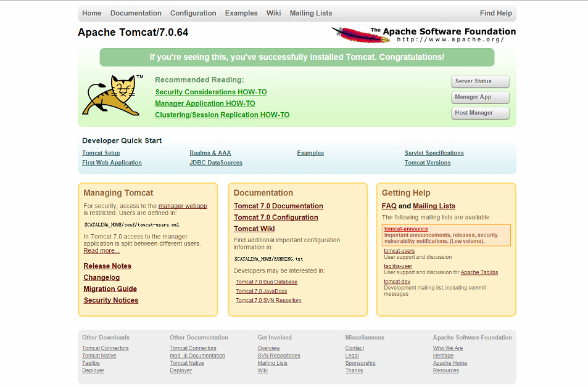Open the Security Notices link
The height and width of the screenshot is (387, 588).
111,300
